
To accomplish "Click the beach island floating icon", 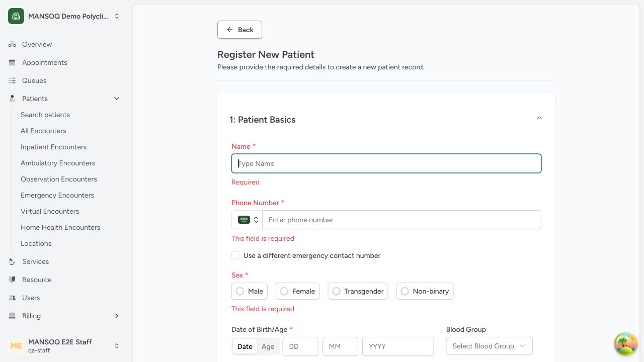I will (626, 344).
